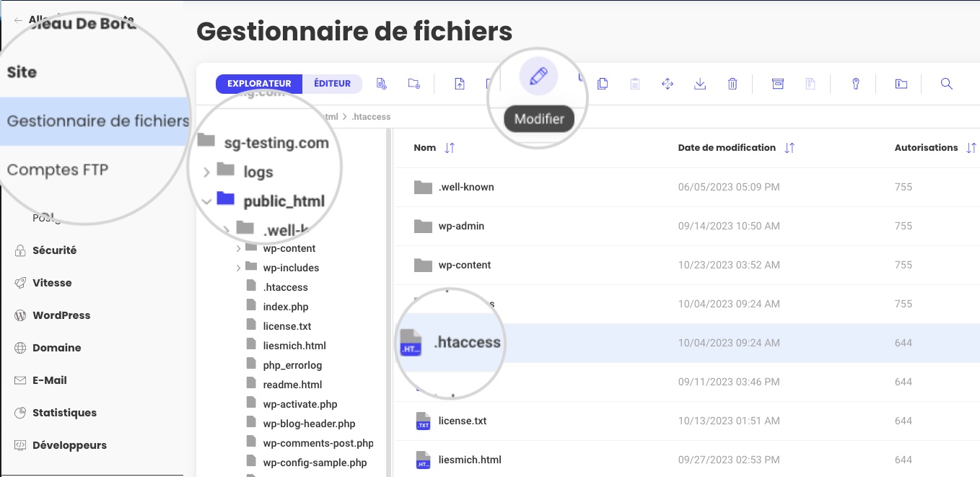Image resolution: width=980 pixels, height=477 pixels.
Task: Click the Développeurs code icon
Action: point(20,445)
